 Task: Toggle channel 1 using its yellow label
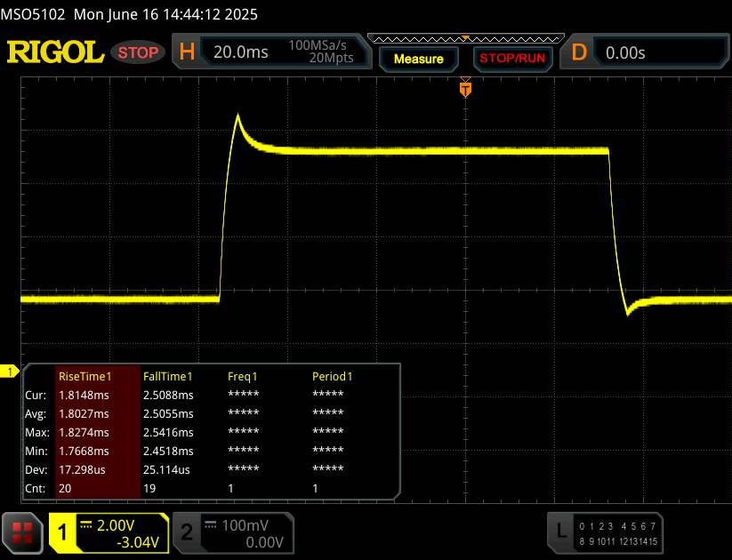click(62, 532)
